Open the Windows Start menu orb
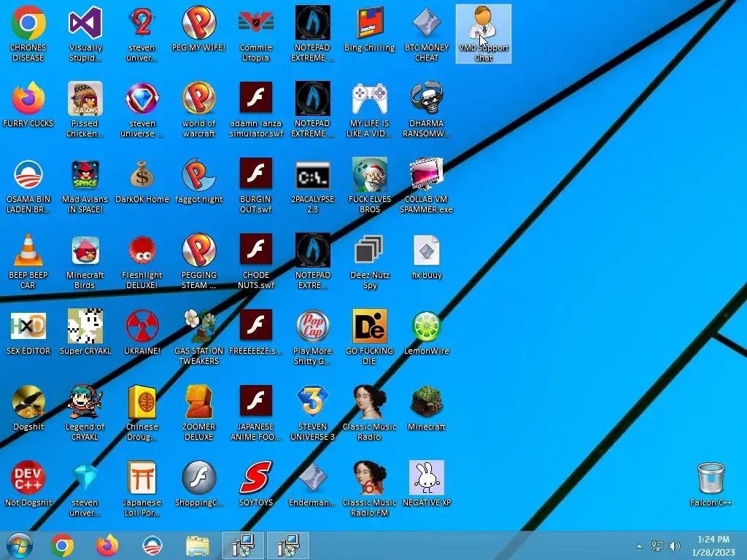This screenshot has height=560, width=747. [20, 545]
